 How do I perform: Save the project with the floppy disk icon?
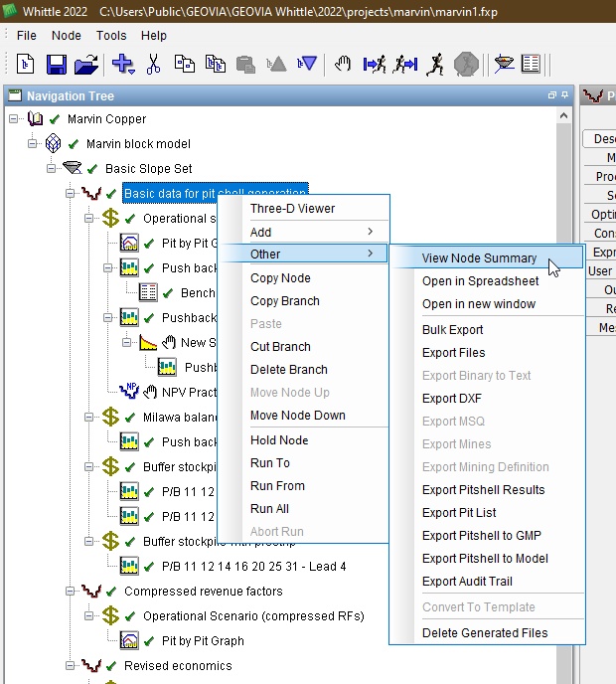(57, 65)
